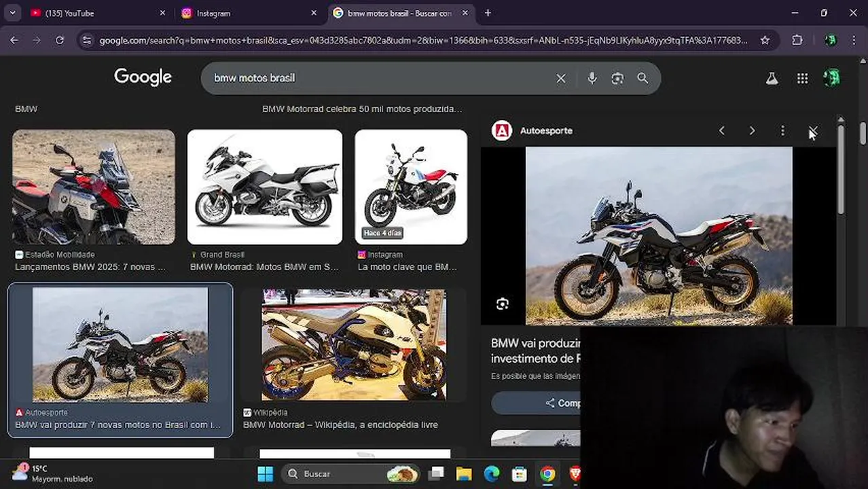Viewport: 868px width, 489px height.
Task: Close the Instagram tab
Action: [x=314, y=13]
